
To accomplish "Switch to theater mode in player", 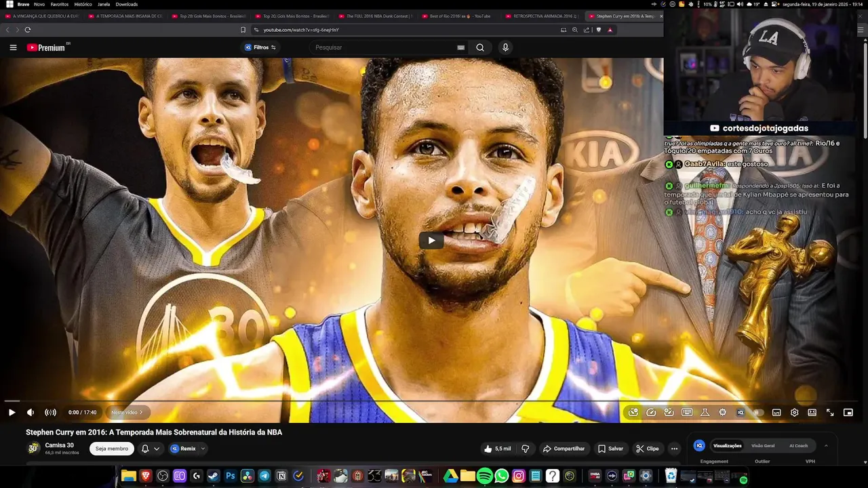I will [x=812, y=412].
